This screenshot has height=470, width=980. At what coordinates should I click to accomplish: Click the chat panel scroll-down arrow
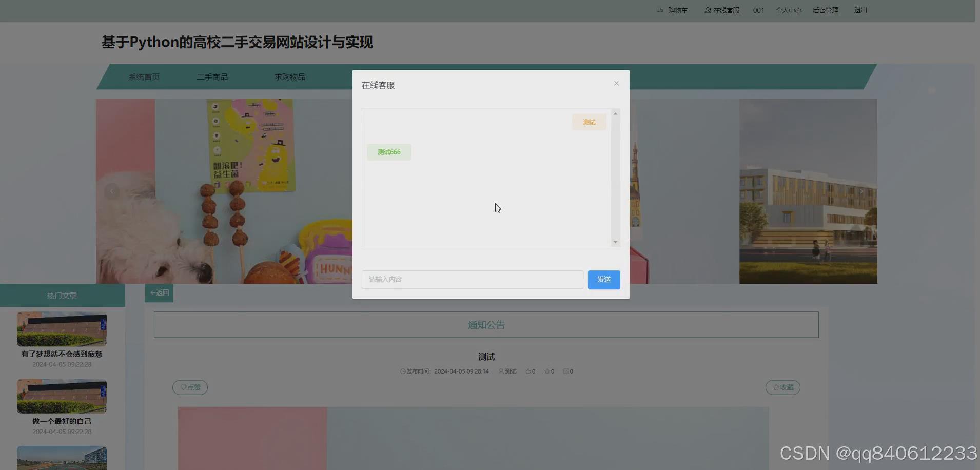point(615,242)
